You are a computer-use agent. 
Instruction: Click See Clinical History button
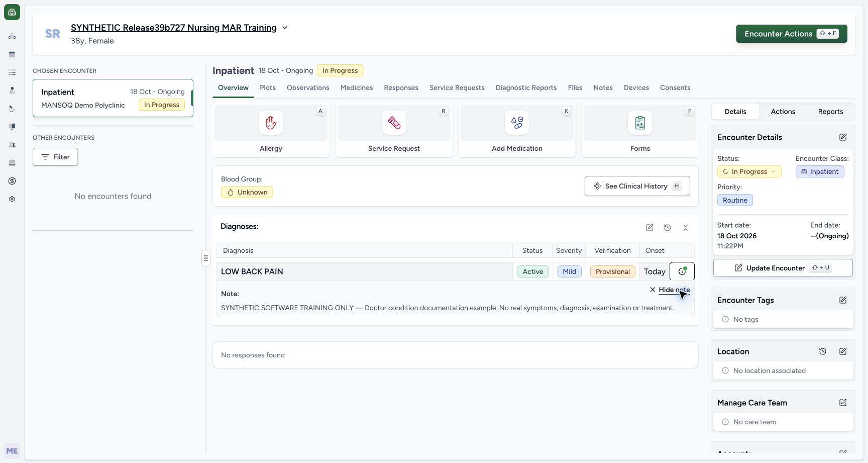tap(637, 186)
